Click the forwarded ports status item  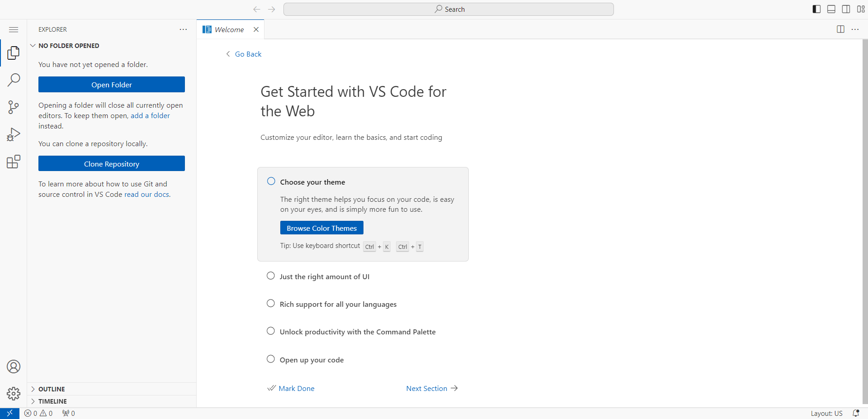pos(69,413)
